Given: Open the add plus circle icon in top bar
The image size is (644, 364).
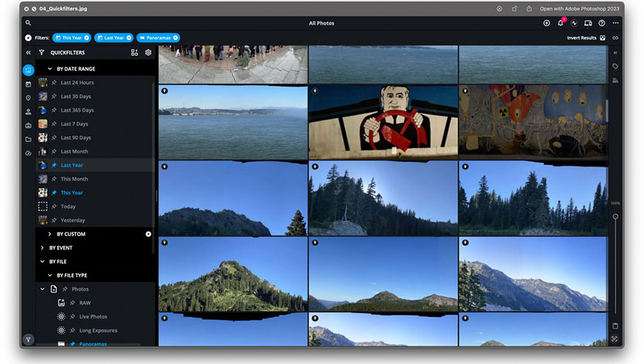Looking at the screenshot, I should pos(546,23).
